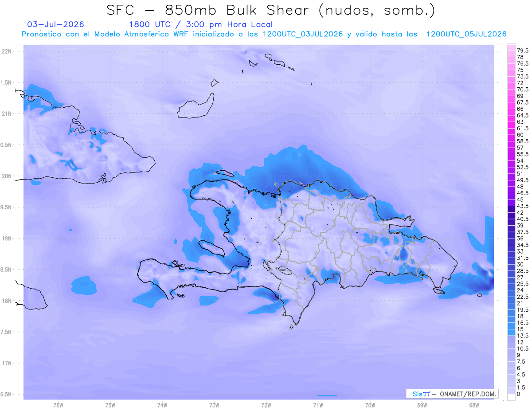This screenshot has height=411, width=532.
Task: Click the legend value "48"
Action: 520,187
